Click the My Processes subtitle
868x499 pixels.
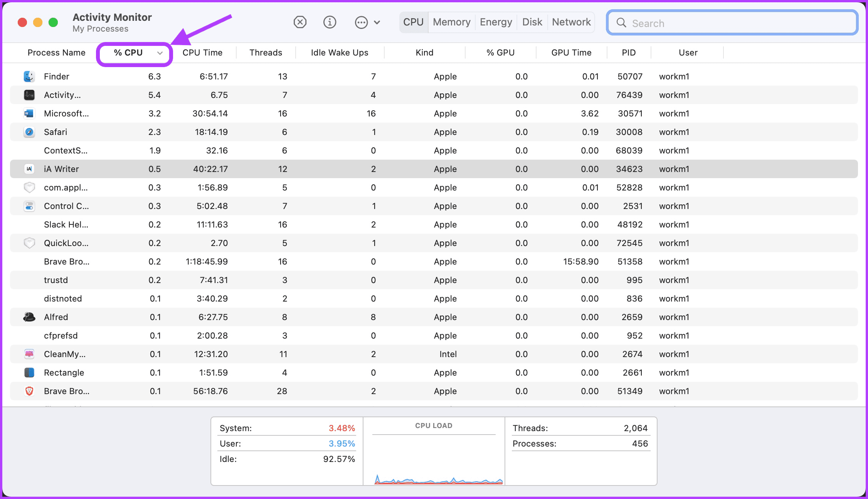tap(100, 29)
